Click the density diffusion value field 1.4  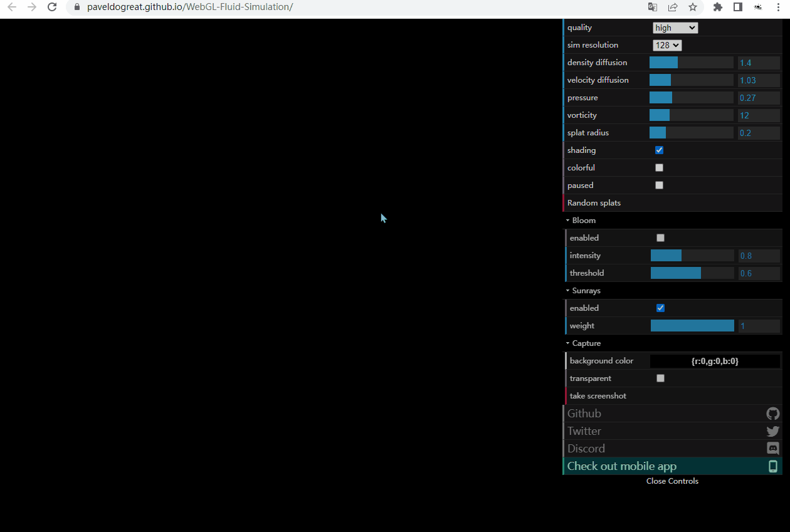point(759,63)
